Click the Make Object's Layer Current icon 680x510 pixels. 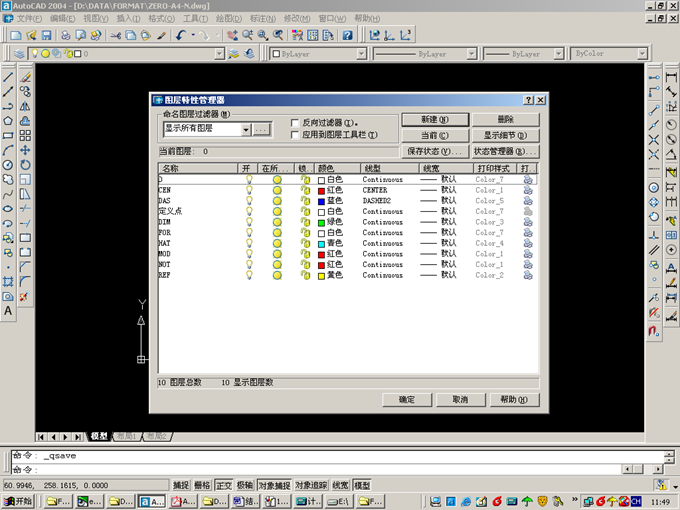pyautogui.click(x=234, y=54)
